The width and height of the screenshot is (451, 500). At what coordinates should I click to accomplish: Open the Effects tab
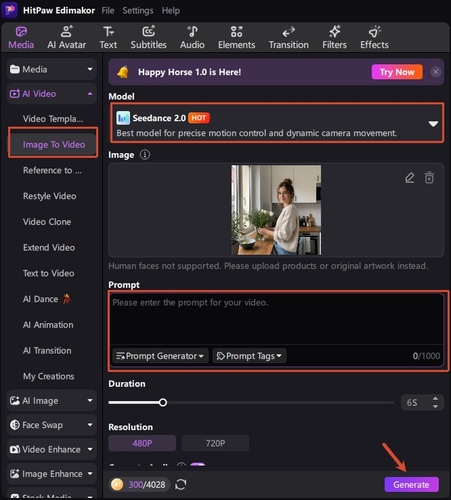click(374, 37)
